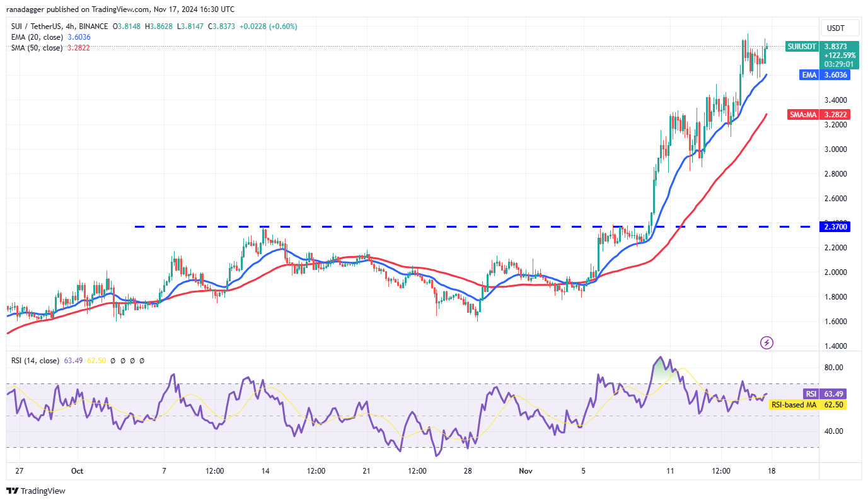This screenshot has width=868, height=502.
Task: Click the 2.0000 price axis label
Action: 836,272
